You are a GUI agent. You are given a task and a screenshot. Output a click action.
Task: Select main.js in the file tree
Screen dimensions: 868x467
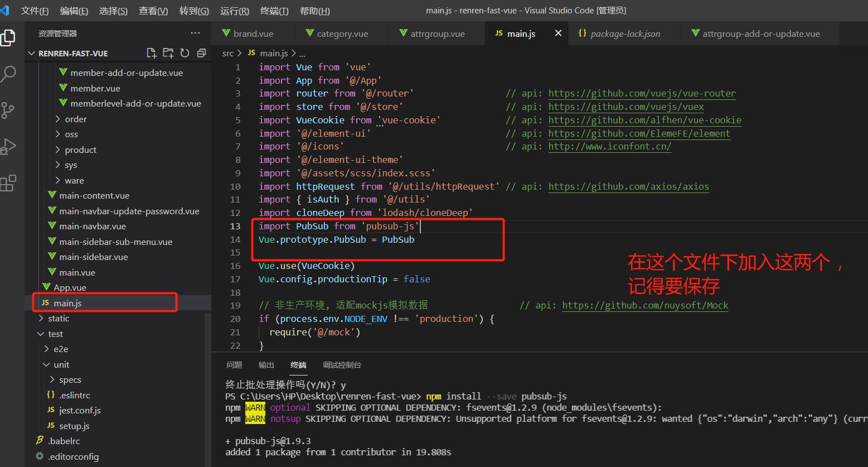coord(118,303)
